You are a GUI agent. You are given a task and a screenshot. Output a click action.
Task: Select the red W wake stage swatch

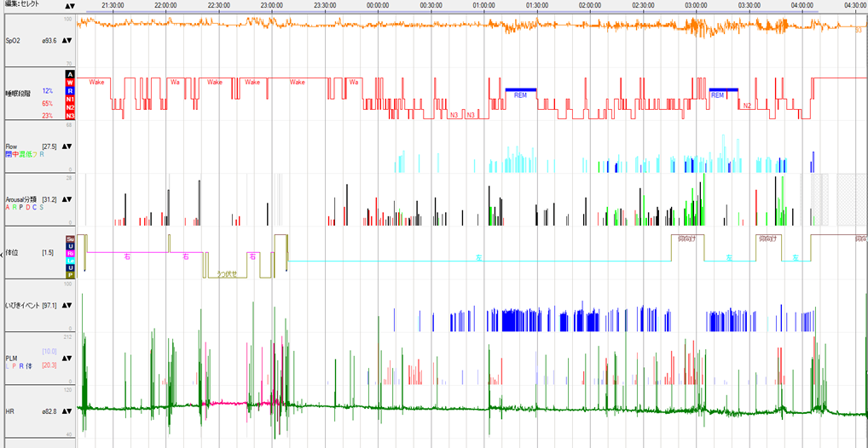point(71,83)
